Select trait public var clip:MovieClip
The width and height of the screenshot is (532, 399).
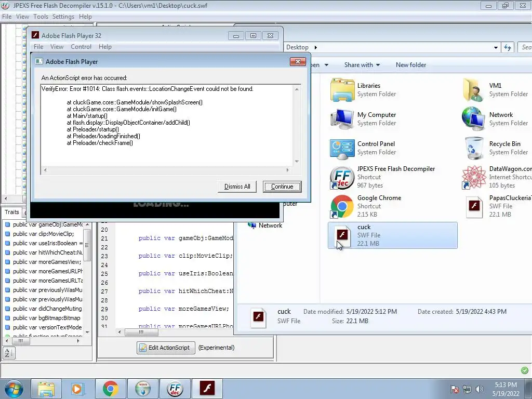[x=43, y=234]
